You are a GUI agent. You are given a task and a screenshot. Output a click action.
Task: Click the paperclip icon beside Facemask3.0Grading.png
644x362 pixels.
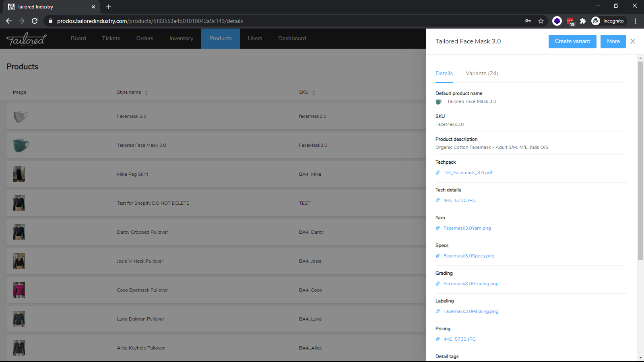tap(438, 284)
